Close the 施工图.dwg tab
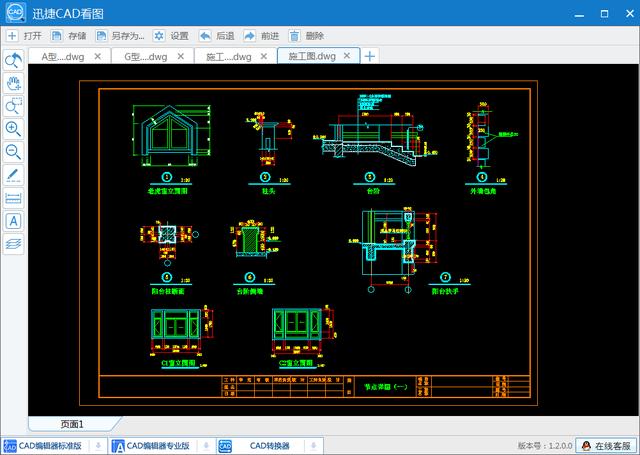The image size is (640, 455). (x=347, y=55)
